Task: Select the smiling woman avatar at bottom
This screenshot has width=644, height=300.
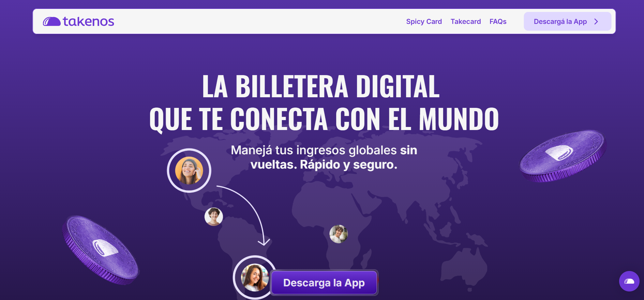Action: pyautogui.click(x=255, y=277)
